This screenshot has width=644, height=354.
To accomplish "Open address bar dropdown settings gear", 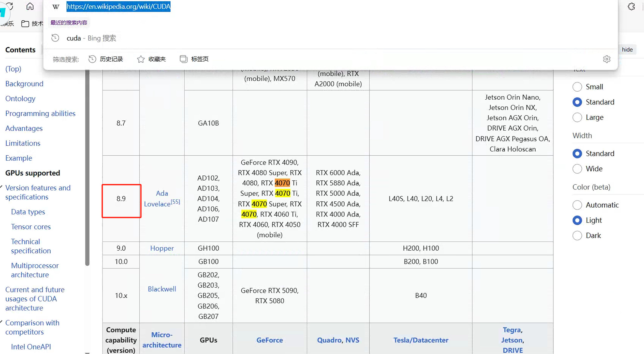I will click(607, 59).
